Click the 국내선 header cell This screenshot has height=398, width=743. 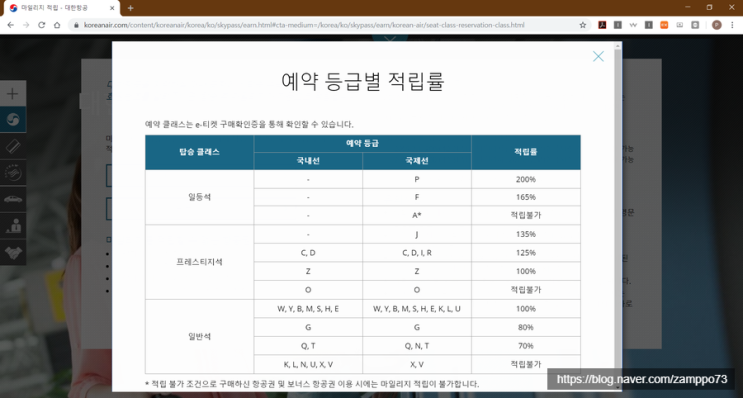308,161
